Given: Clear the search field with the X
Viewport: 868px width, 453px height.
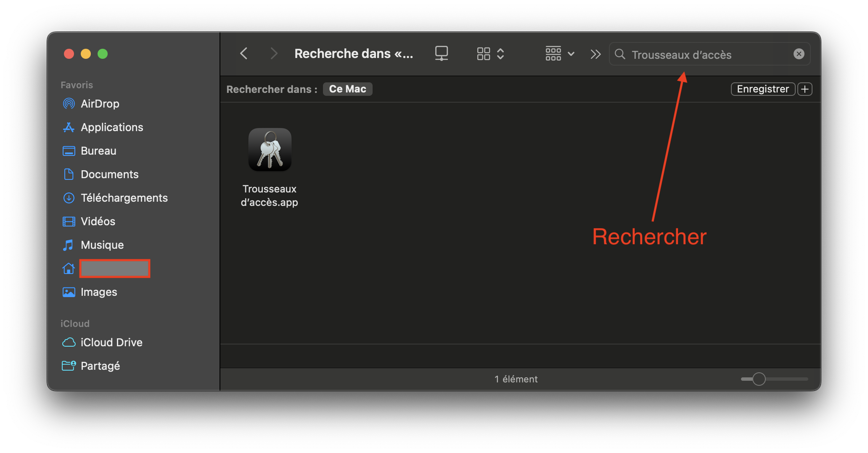Looking at the screenshot, I should 799,54.
